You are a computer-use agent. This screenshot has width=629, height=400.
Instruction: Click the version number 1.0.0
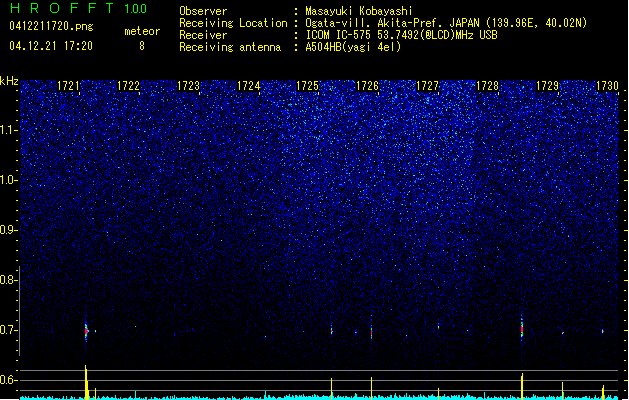coord(136,8)
